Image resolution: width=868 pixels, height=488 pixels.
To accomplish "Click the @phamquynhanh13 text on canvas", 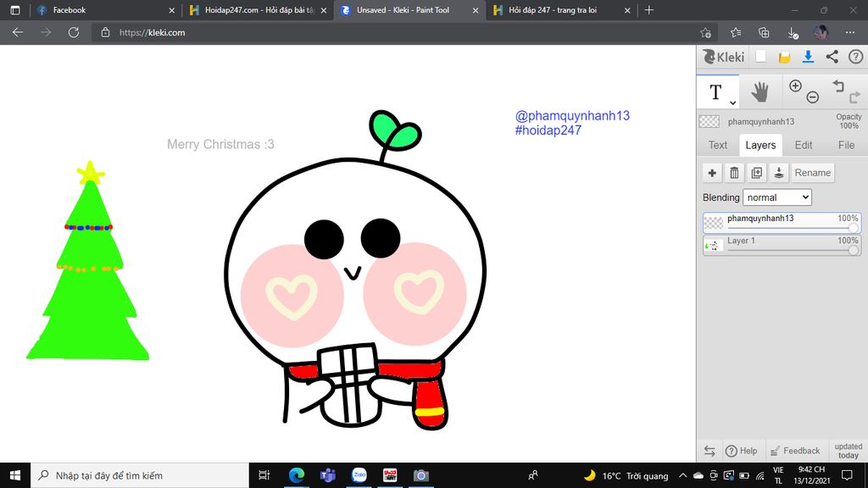I will (x=572, y=115).
